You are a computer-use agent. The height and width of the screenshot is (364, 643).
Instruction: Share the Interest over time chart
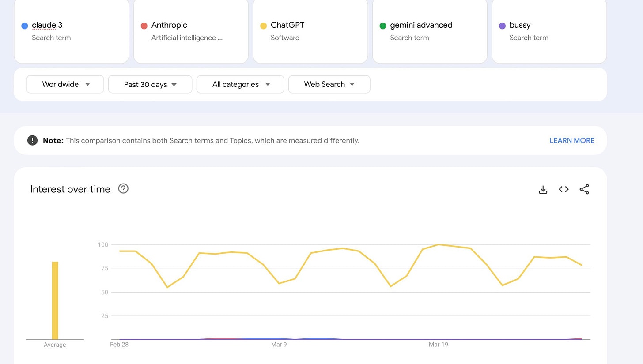click(x=584, y=189)
